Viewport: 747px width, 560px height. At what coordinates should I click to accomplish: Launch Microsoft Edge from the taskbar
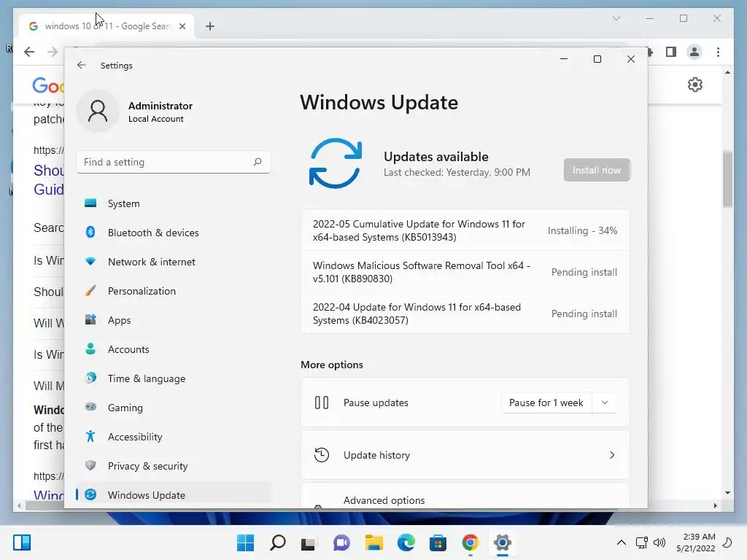(406, 542)
